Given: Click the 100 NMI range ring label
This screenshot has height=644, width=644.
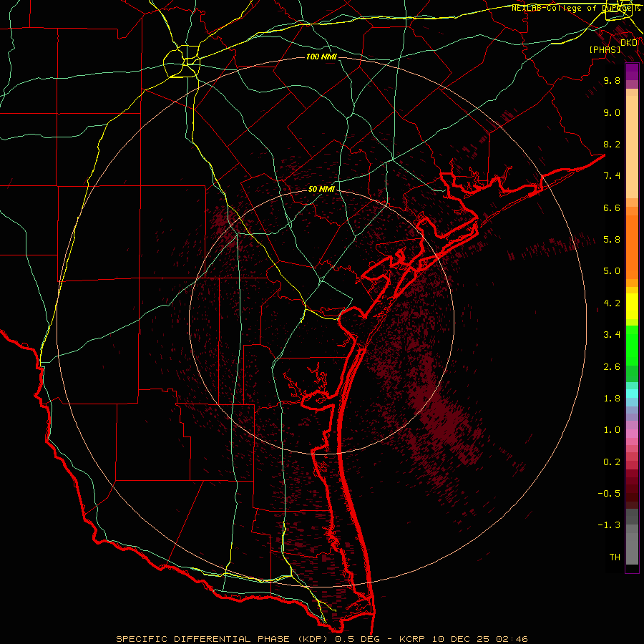Looking at the screenshot, I should pyautogui.click(x=321, y=57).
